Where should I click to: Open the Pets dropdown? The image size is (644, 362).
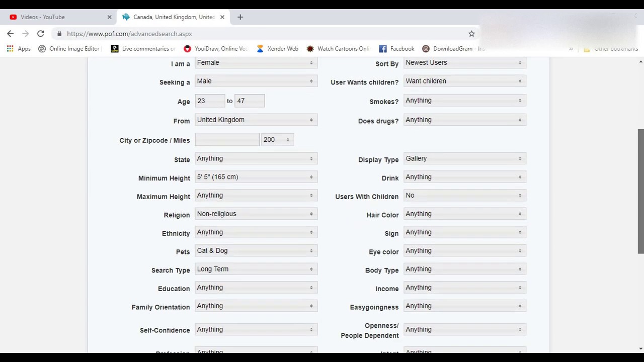[256, 250]
